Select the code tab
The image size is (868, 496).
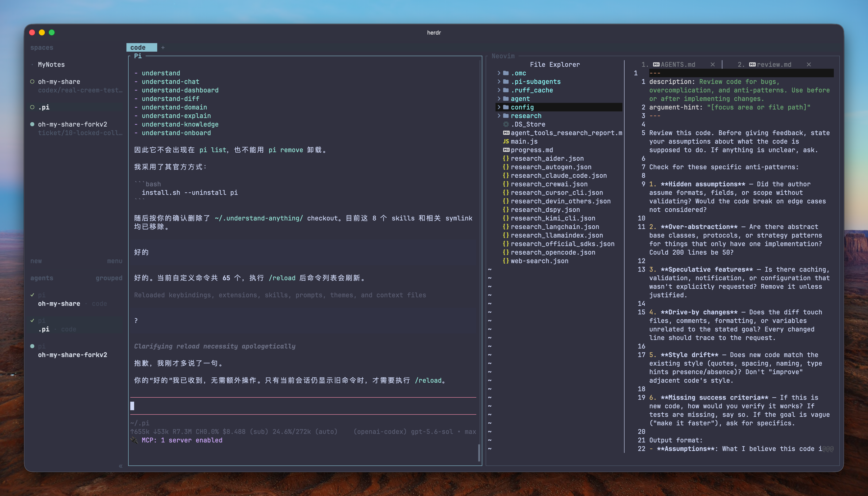tap(141, 47)
